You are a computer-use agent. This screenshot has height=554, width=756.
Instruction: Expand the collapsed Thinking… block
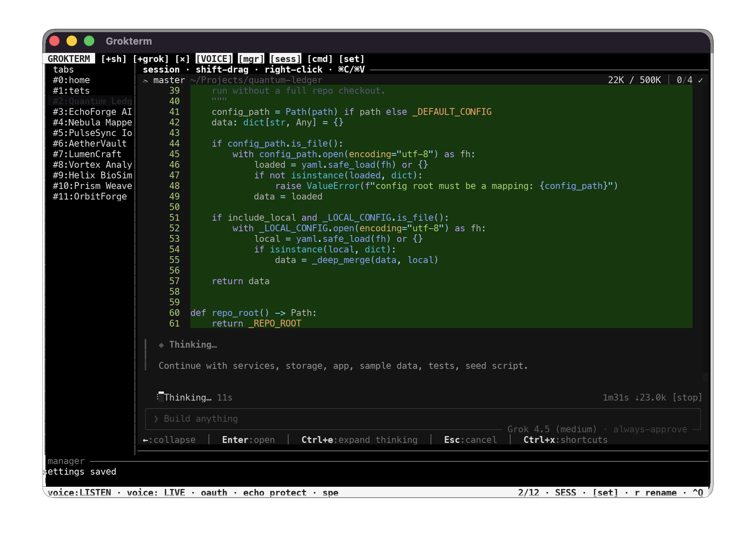pyautogui.click(x=193, y=345)
